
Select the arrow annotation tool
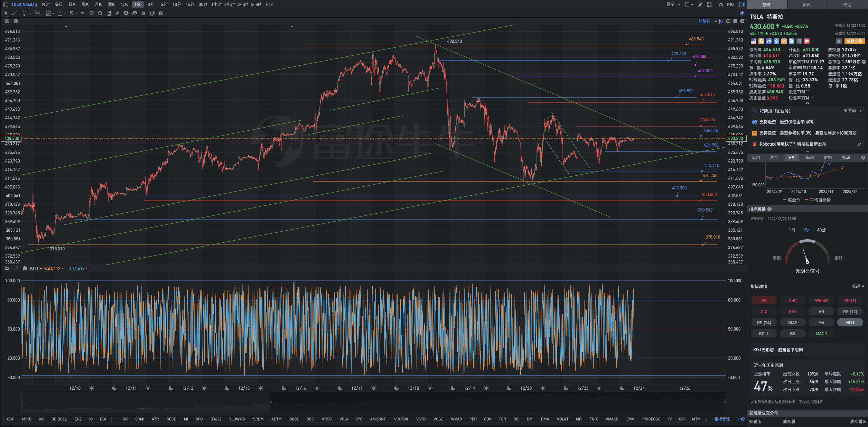click(x=72, y=13)
